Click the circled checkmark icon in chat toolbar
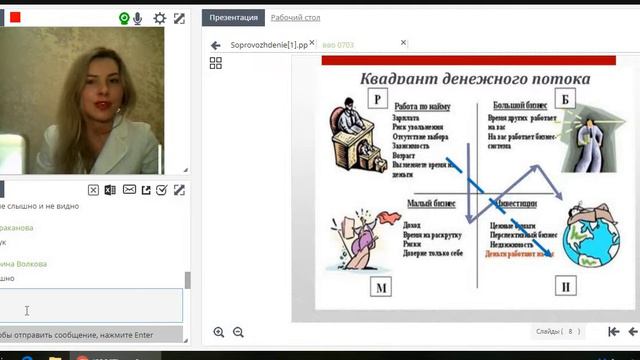Viewport: 640px width, 360px height. pos(162,190)
